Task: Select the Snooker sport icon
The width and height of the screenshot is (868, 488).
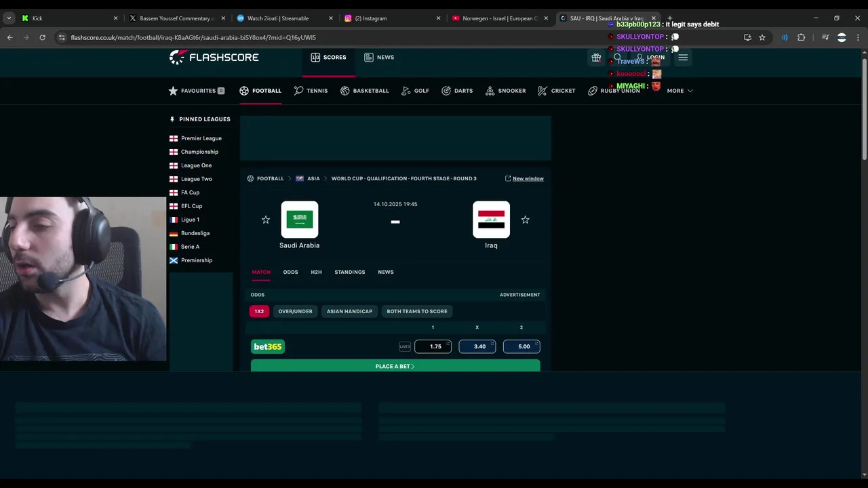Action: (x=490, y=90)
